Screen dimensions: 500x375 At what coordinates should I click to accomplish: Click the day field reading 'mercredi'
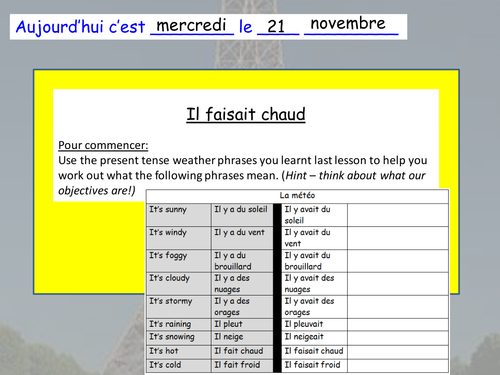(192, 26)
